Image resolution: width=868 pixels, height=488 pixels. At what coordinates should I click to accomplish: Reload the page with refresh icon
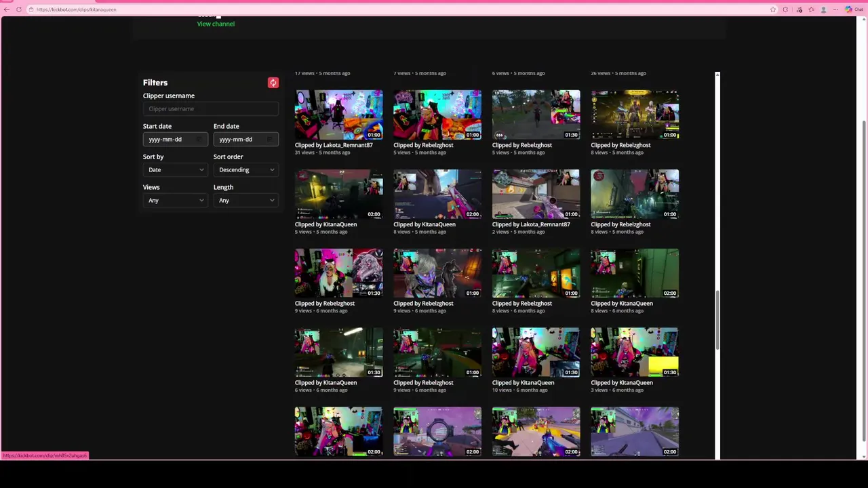(x=18, y=9)
